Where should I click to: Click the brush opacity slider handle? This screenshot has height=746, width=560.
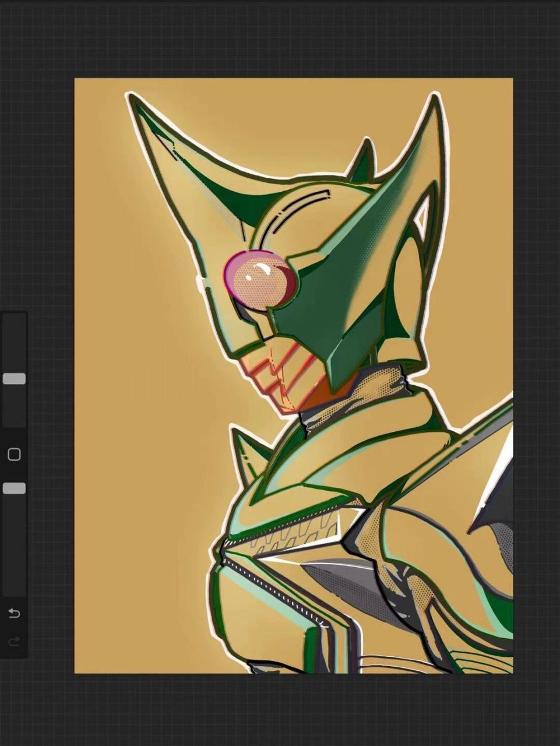coord(14,488)
